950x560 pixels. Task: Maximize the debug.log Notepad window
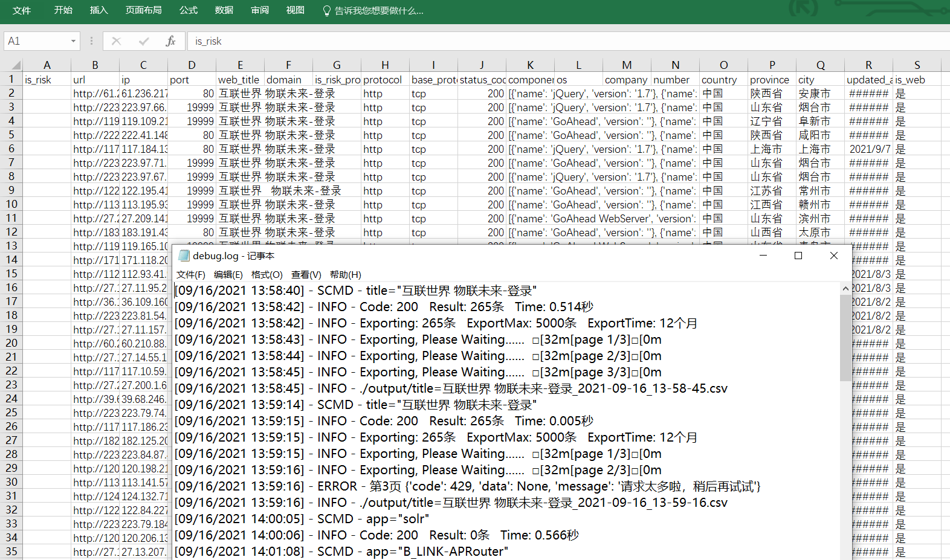coord(798,256)
